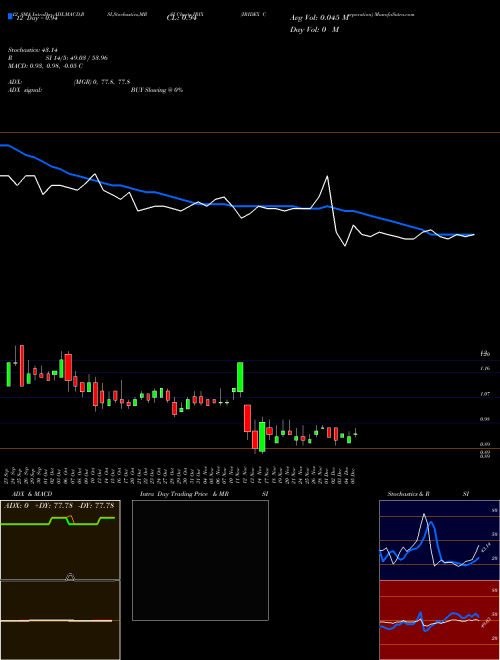500x660 pixels.
Task: Click the tall green candlestick in the price chart
Action: click(240, 377)
